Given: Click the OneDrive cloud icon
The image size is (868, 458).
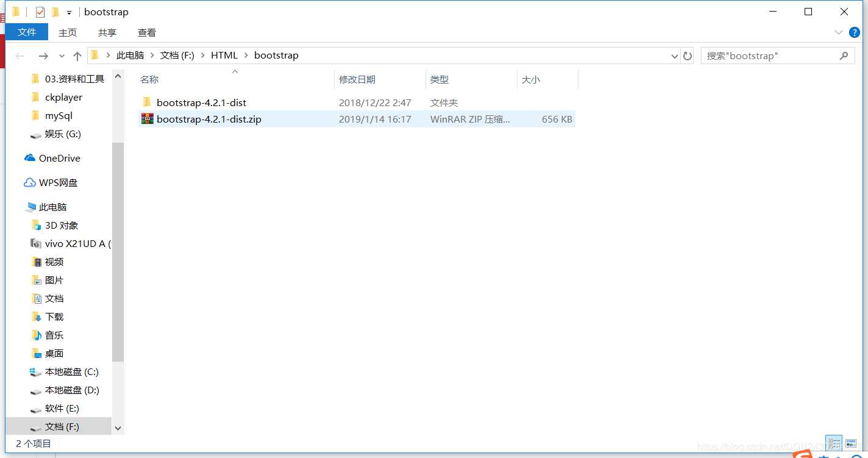Looking at the screenshot, I should [30, 158].
